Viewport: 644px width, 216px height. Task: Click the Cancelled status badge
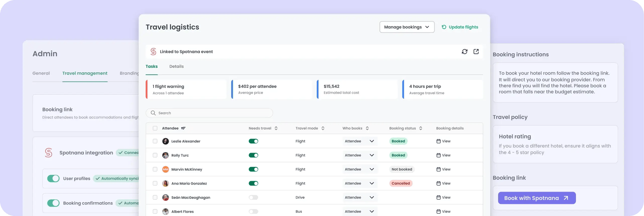click(x=401, y=183)
